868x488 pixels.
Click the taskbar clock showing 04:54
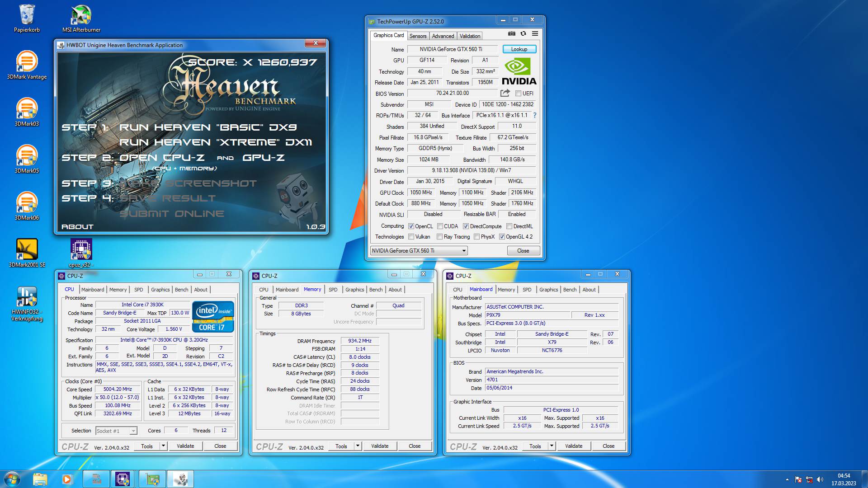coord(844,479)
